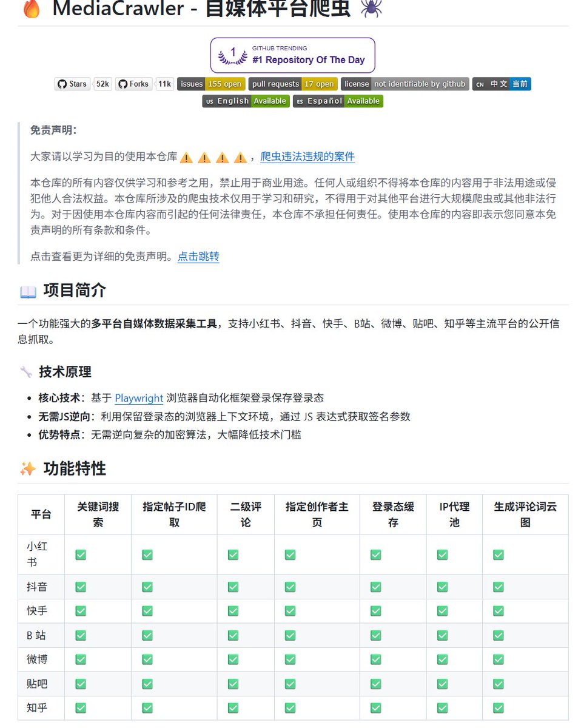Open the 爬虫违法违规的案件 link

coord(307,157)
